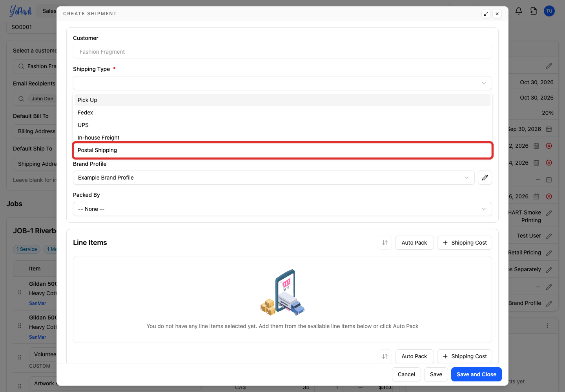565x392 pixels.
Task: Click the John Doe recipient chip
Action: [42, 99]
